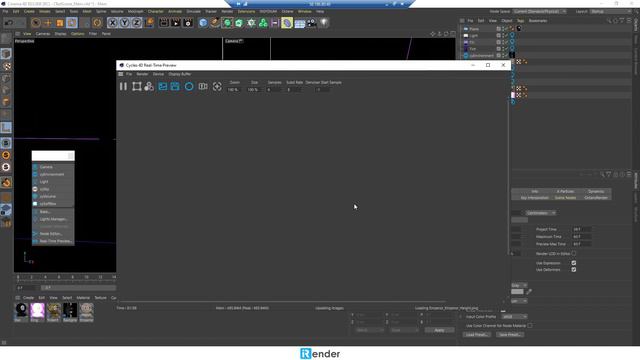Click the X axis lock icon

point(113,23)
